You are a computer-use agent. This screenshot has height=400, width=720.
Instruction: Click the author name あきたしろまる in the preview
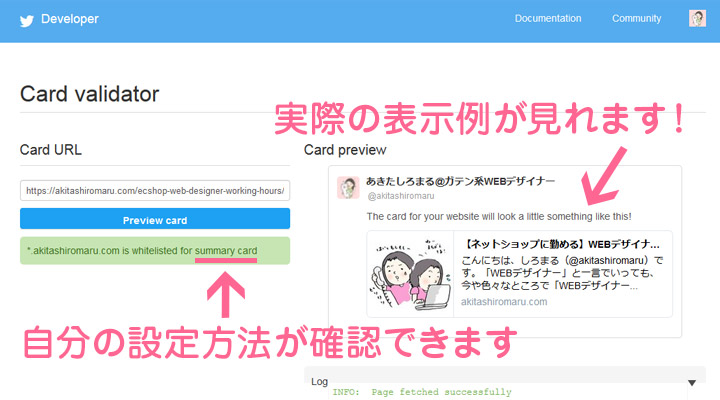point(461,181)
